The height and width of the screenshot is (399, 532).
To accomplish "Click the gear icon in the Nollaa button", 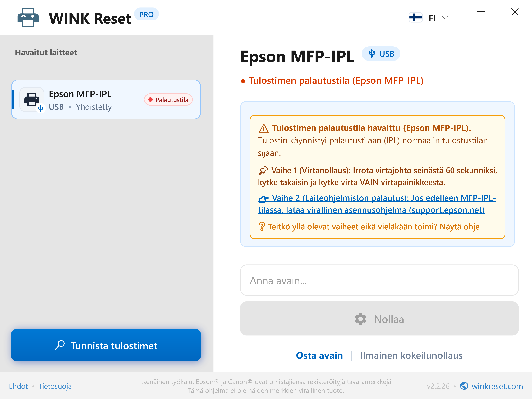I will [360, 319].
